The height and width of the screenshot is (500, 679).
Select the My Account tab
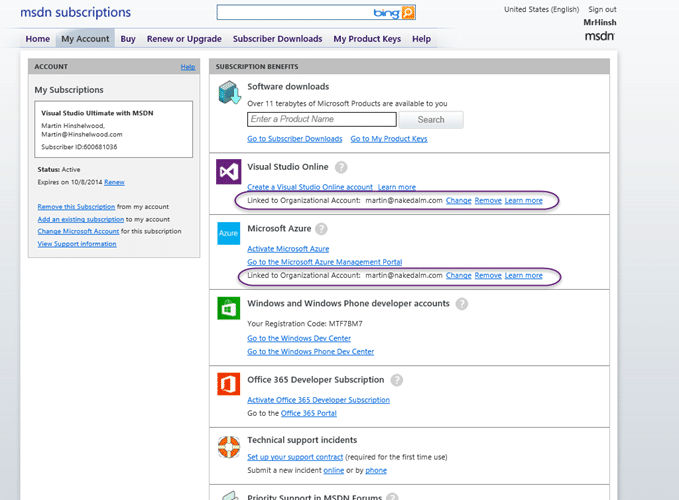coord(85,39)
